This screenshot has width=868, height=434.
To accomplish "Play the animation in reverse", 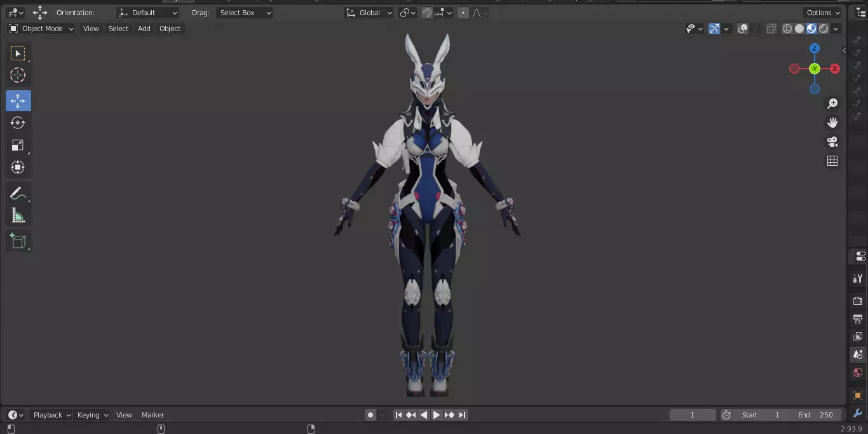I will (x=424, y=415).
